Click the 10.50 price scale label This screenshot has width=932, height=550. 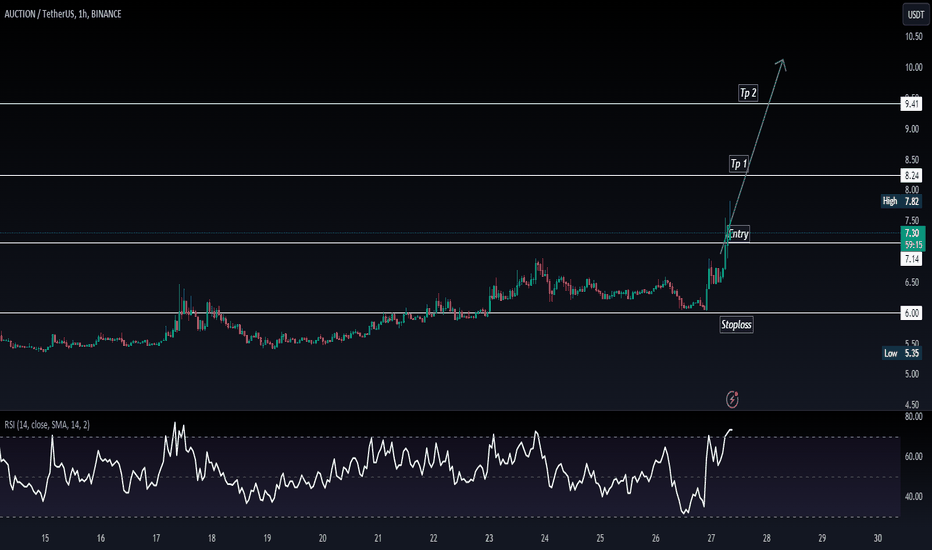click(914, 37)
